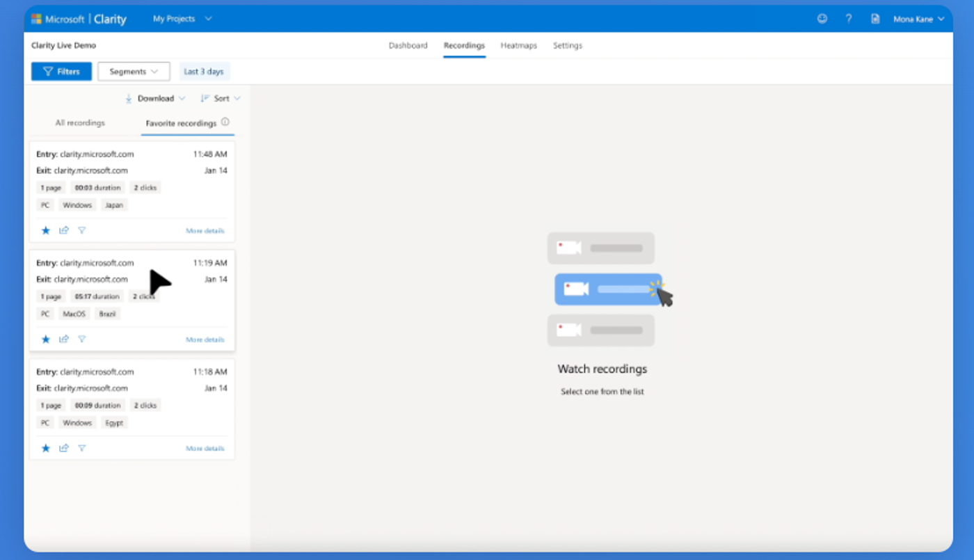Click filter icon on Egypt recording card
The height and width of the screenshot is (560, 974).
(82, 449)
